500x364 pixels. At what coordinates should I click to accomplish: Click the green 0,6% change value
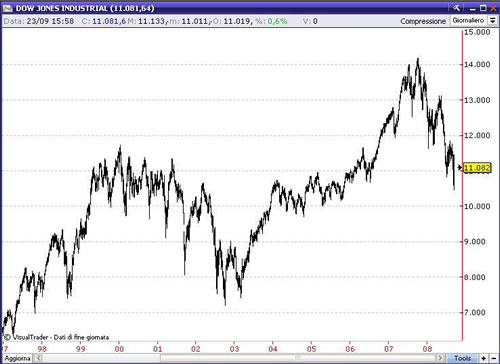click(277, 21)
